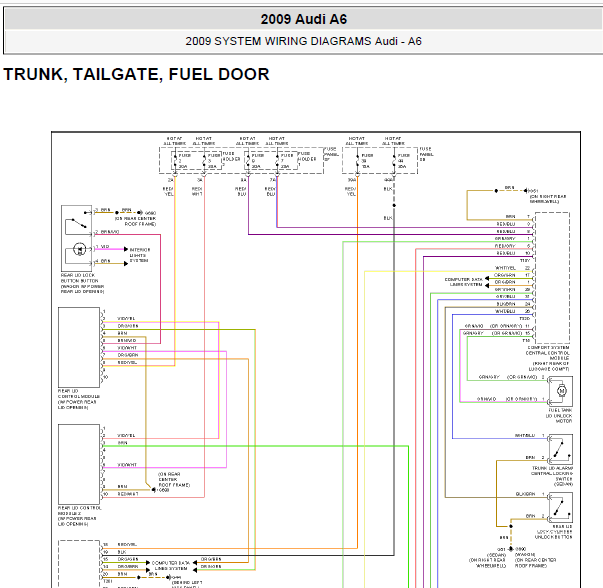The height and width of the screenshot is (588, 603).
Task: Click the fuse symbol feeding the BLK wire
Action: click(x=394, y=161)
